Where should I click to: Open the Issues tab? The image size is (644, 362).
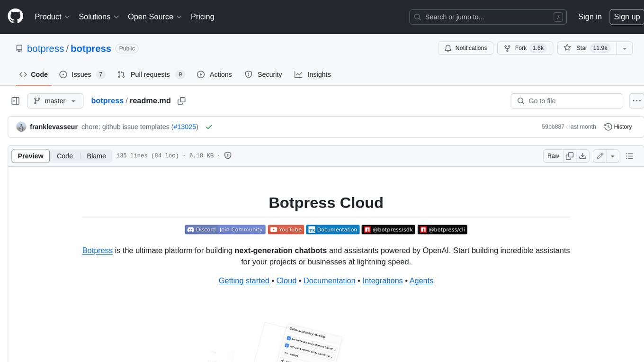tap(82, 74)
